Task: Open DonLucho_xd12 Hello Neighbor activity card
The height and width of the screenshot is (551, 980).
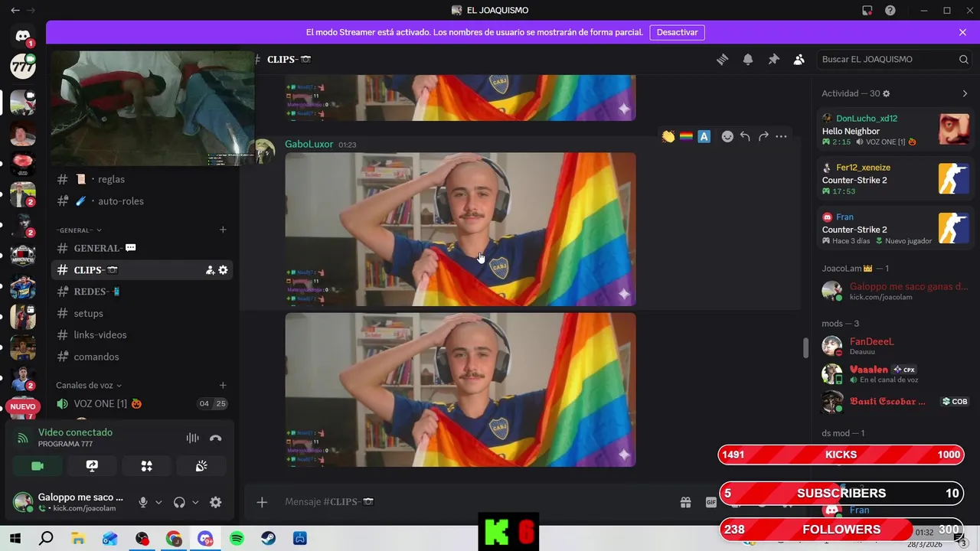Action: [895, 130]
